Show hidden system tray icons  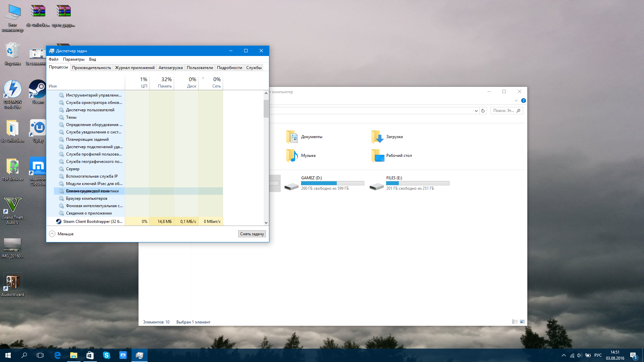coord(563,355)
